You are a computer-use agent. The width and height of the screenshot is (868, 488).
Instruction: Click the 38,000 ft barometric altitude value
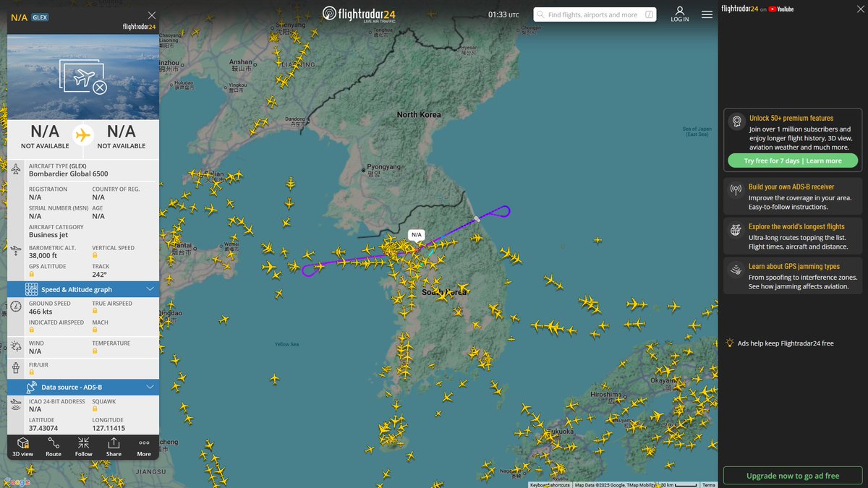pyautogui.click(x=43, y=255)
